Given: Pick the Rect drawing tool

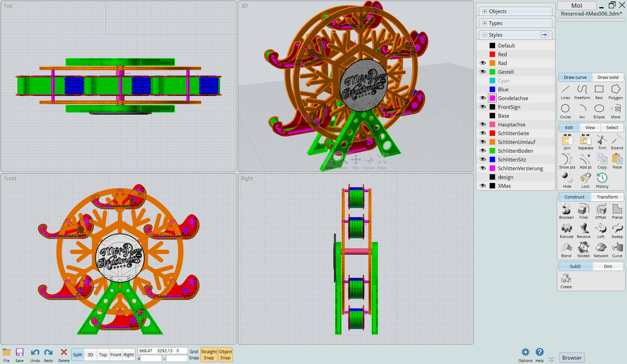Looking at the screenshot, I should pyautogui.click(x=599, y=92).
